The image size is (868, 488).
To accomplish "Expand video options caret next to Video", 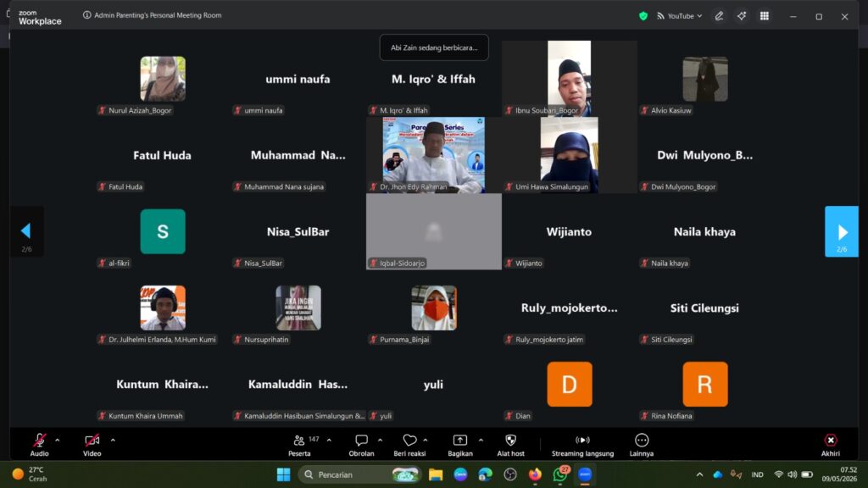I will [x=113, y=441].
